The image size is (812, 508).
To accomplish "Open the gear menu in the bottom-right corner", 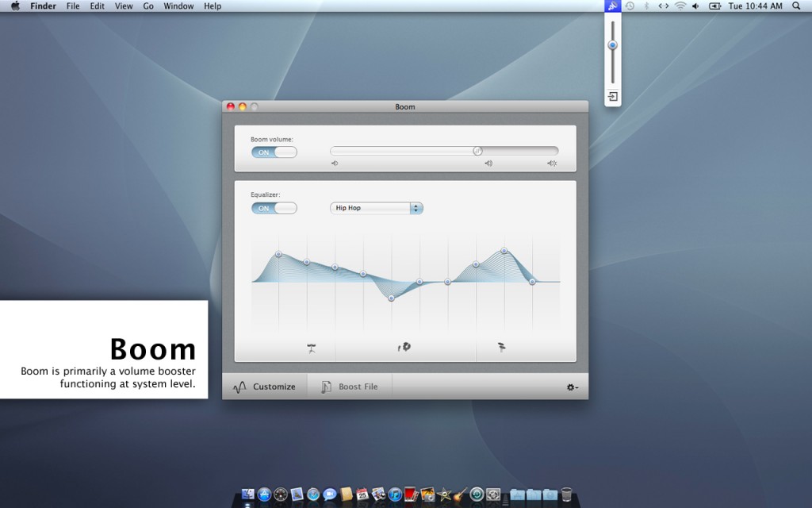I will [571, 387].
